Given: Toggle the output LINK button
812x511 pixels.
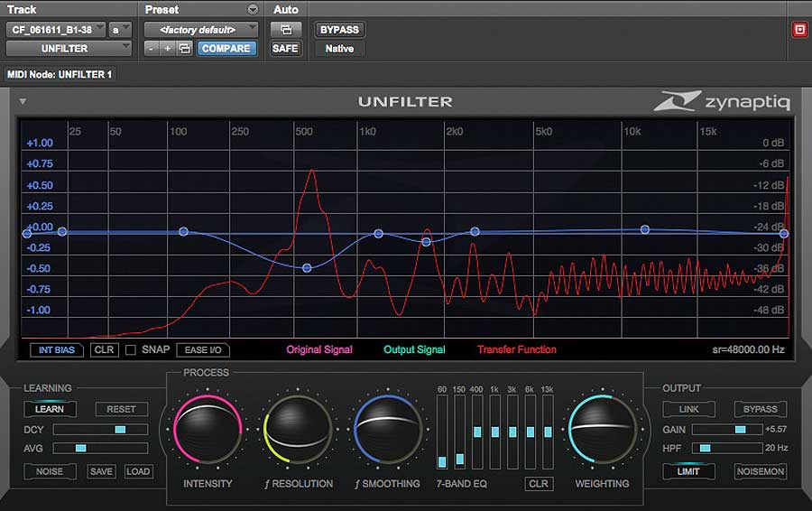Looking at the screenshot, I should click(688, 409).
